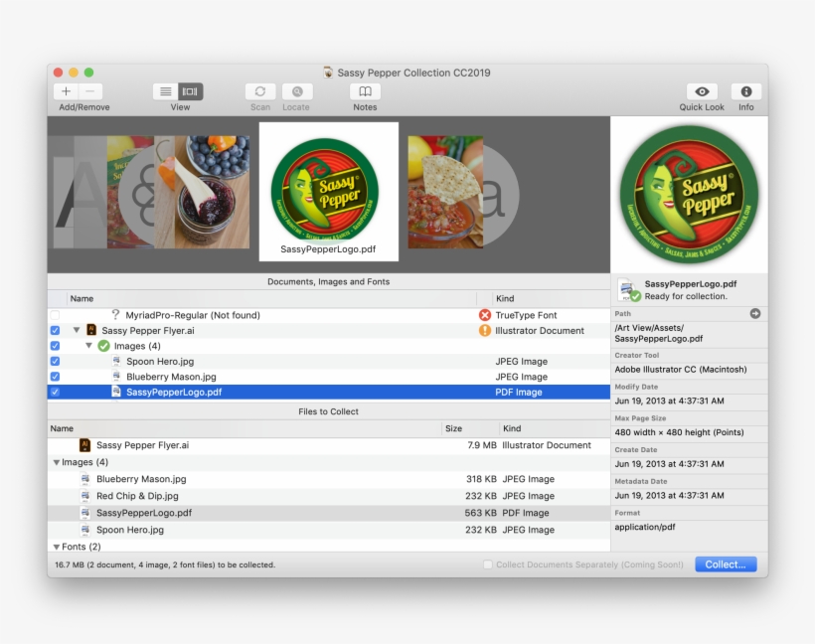Click the Add (plus) toolbar button

(x=66, y=91)
